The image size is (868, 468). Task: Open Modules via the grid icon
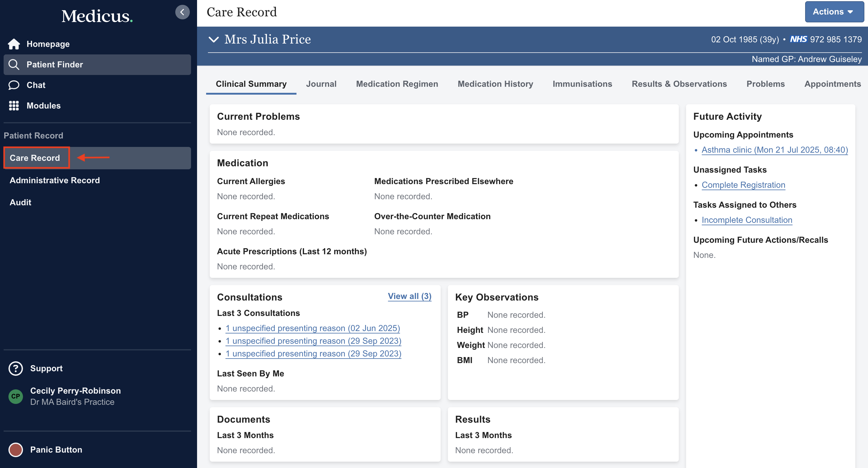(x=14, y=106)
